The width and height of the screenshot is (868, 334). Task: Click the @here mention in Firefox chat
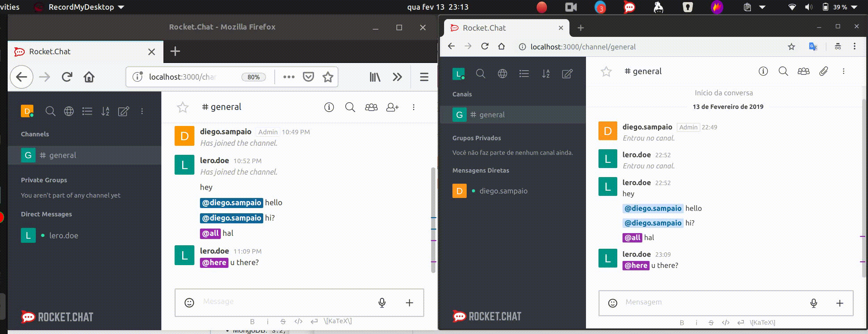coord(214,262)
